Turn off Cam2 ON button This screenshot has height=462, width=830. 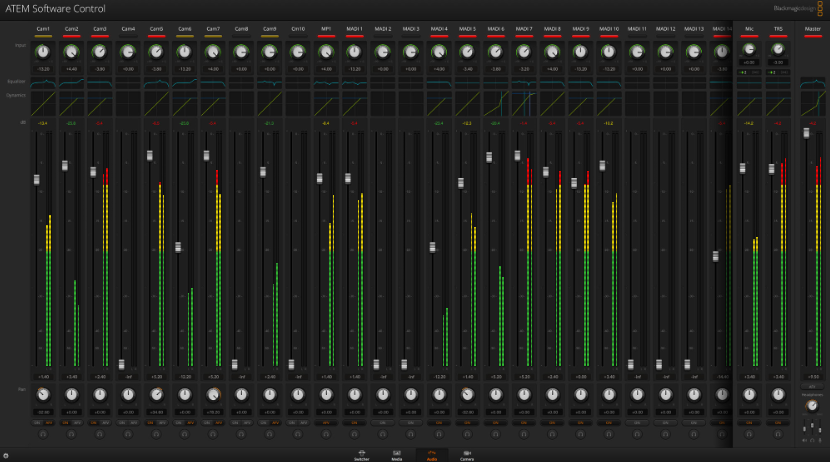point(66,422)
